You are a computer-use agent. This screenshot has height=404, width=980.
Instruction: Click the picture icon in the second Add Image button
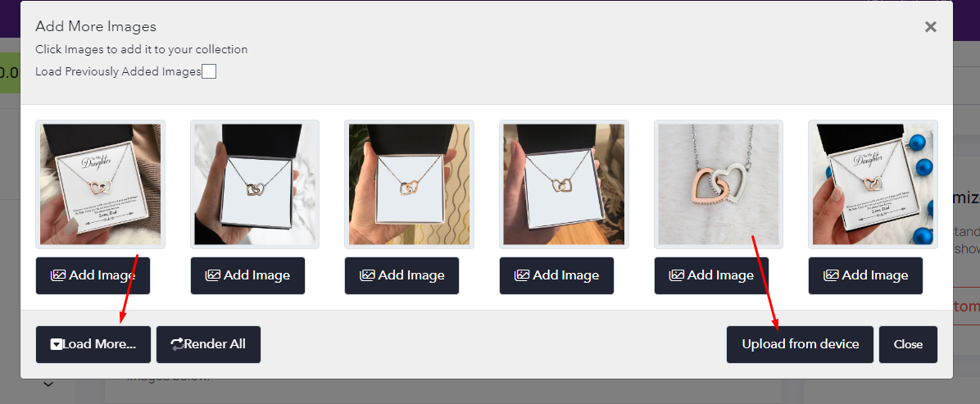213,275
